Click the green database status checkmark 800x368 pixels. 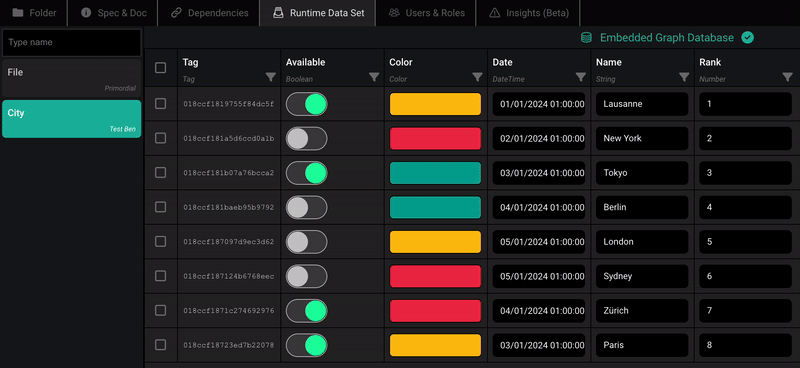pos(747,38)
